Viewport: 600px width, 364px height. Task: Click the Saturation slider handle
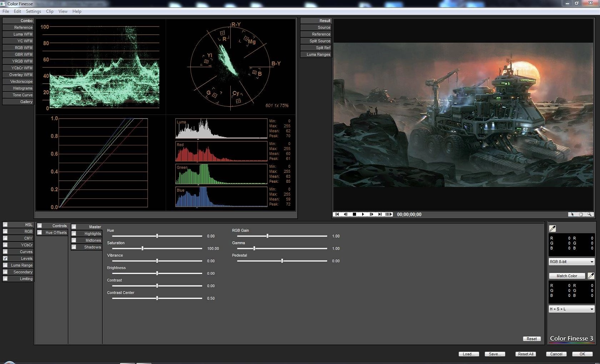[142, 248]
